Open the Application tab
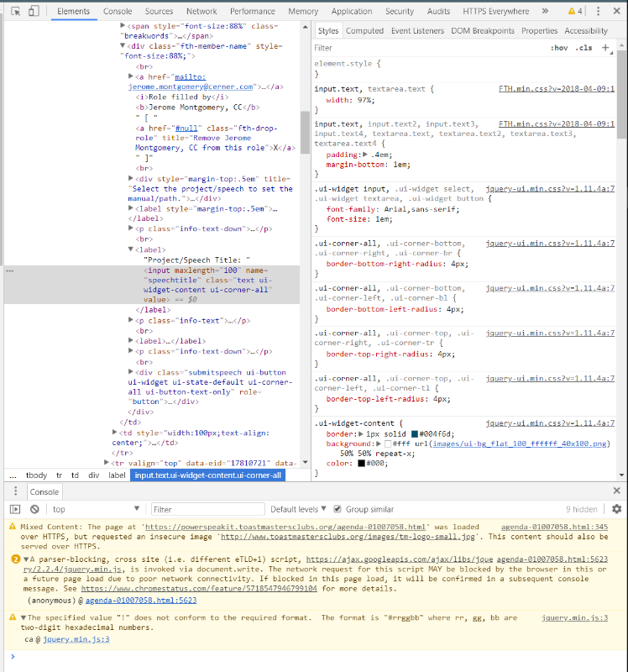Screen dimensions: 628x672 click(352, 11)
